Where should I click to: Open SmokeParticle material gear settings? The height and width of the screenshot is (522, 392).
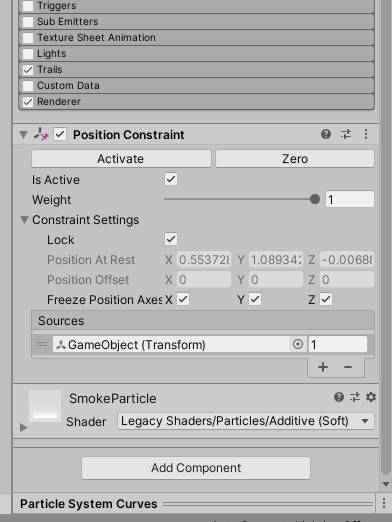(371, 397)
